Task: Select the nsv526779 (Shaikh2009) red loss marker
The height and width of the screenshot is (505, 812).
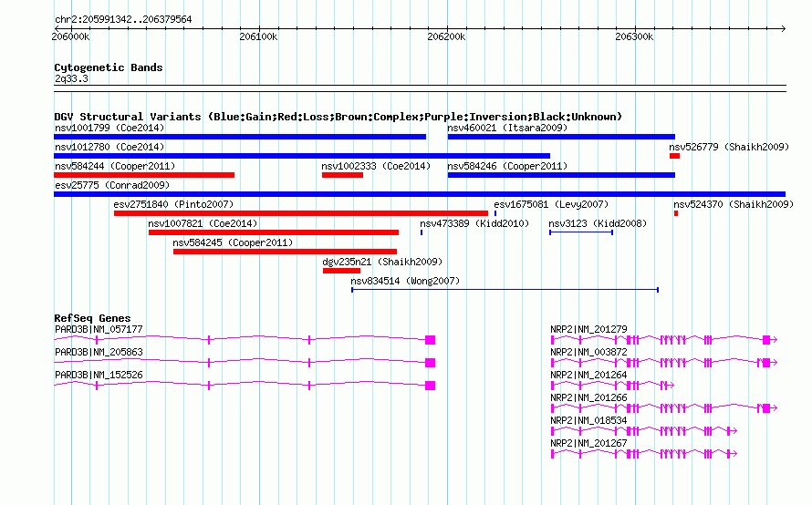Action: click(x=674, y=156)
